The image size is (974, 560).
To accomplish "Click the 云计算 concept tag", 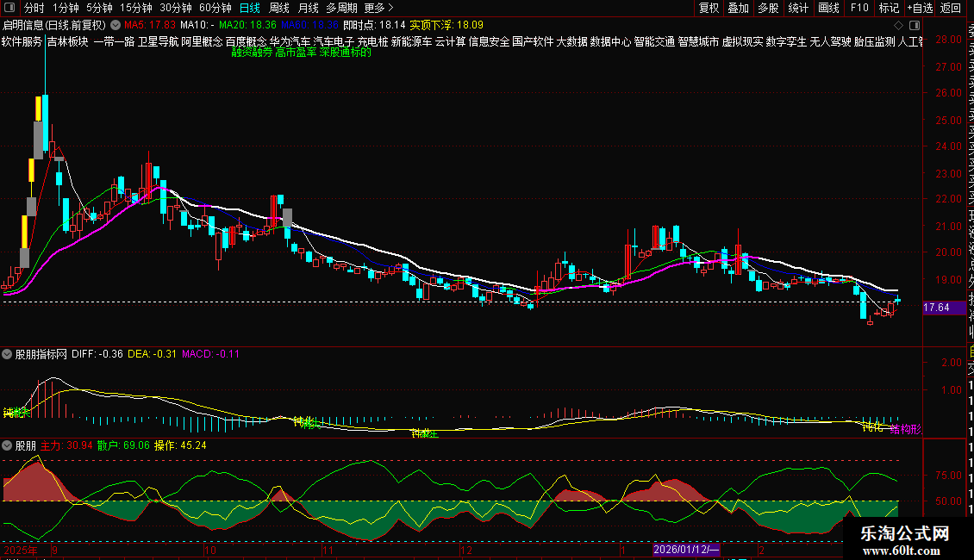I will coord(450,41).
